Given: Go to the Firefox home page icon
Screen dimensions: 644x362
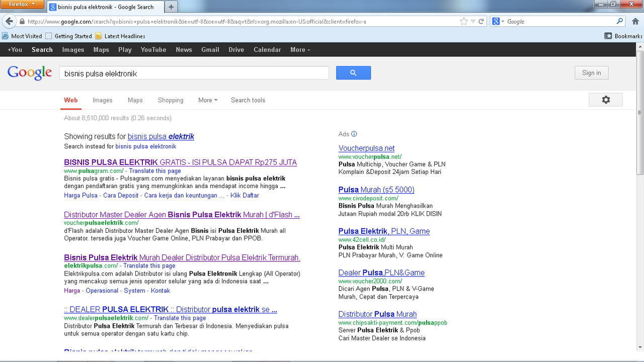Looking at the screenshot, I should tap(635, 22).
